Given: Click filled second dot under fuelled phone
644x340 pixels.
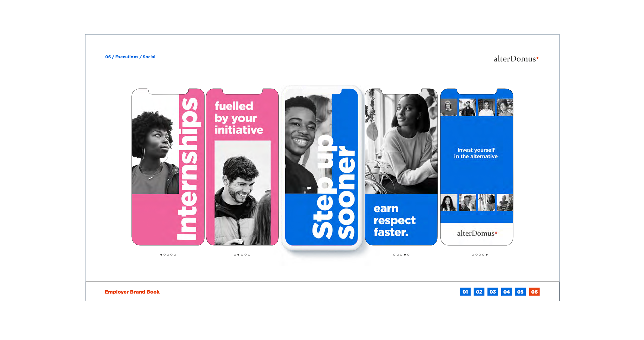Looking at the screenshot, I should pos(238,255).
